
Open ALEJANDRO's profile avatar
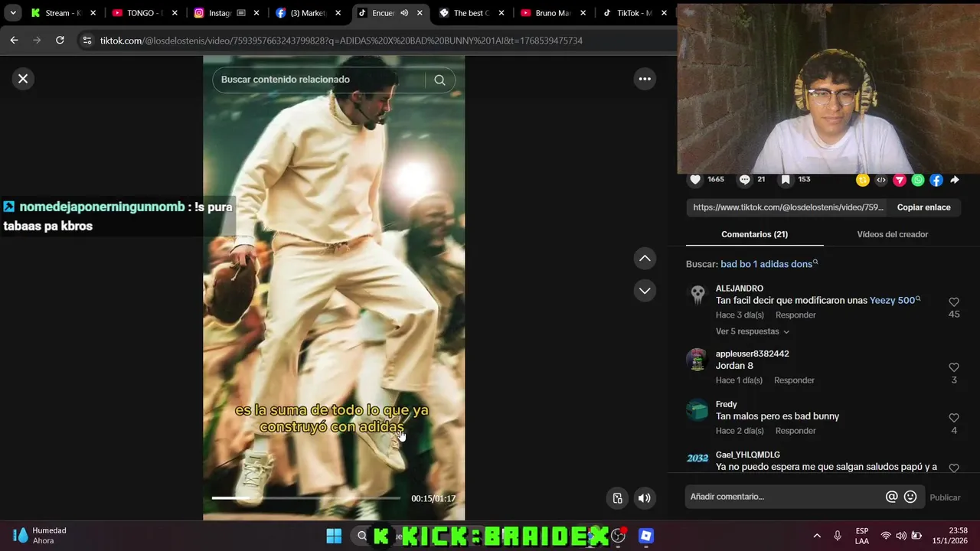tap(697, 295)
